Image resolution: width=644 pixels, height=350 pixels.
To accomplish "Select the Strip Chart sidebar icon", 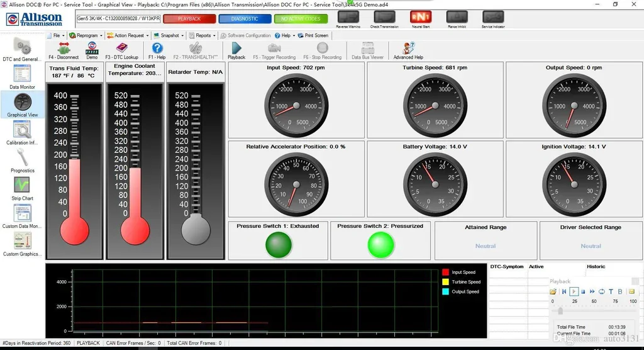I will (23, 185).
